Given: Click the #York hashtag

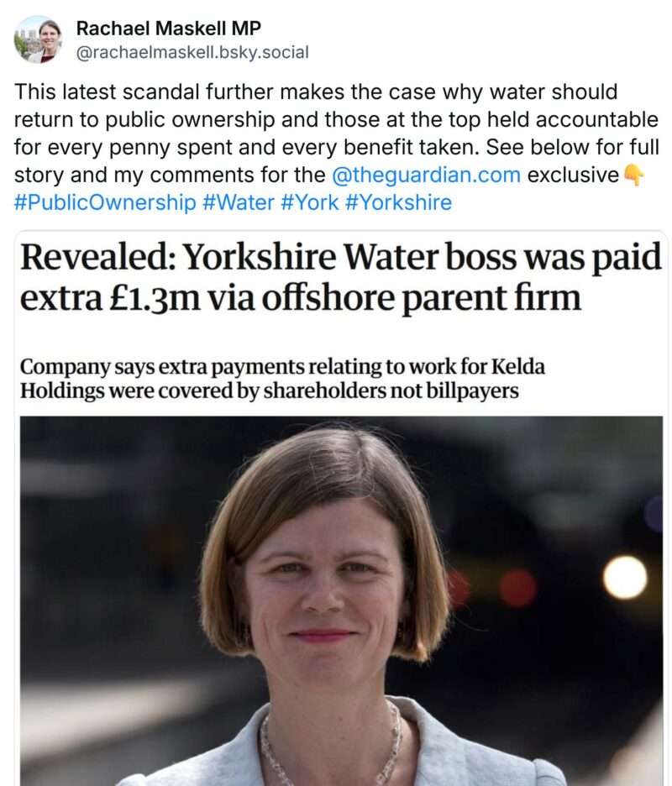Looking at the screenshot, I should point(309,202).
